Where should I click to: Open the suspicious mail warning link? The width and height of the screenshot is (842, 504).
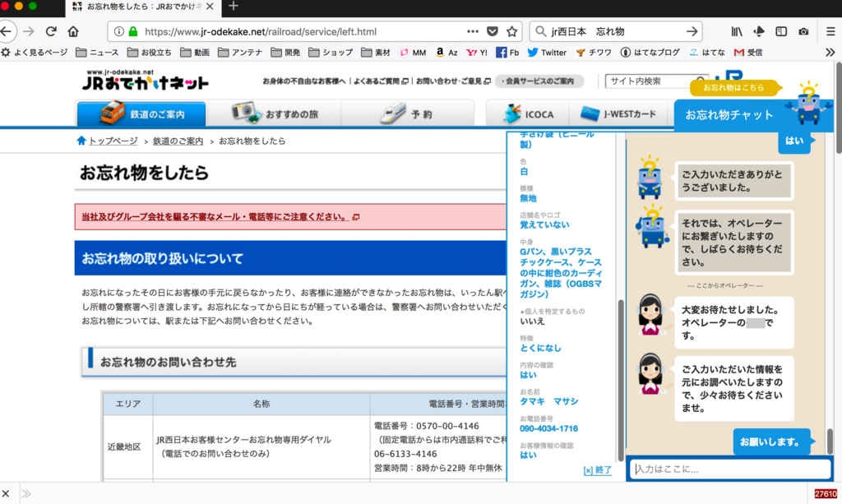pos(220,217)
